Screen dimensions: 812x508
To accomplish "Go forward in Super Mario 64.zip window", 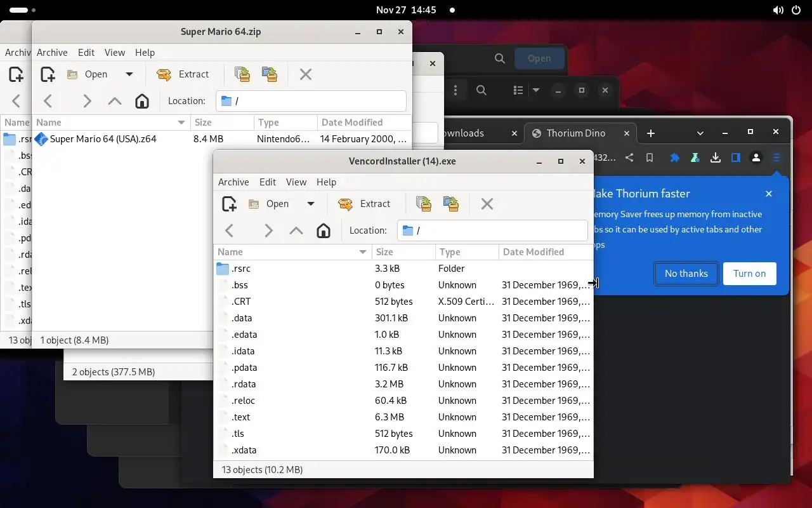I will click(87, 101).
